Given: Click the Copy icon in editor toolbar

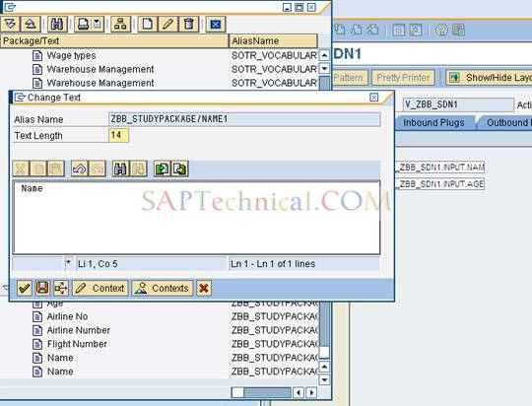Looking at the screenshot, I should pos(38,169).
